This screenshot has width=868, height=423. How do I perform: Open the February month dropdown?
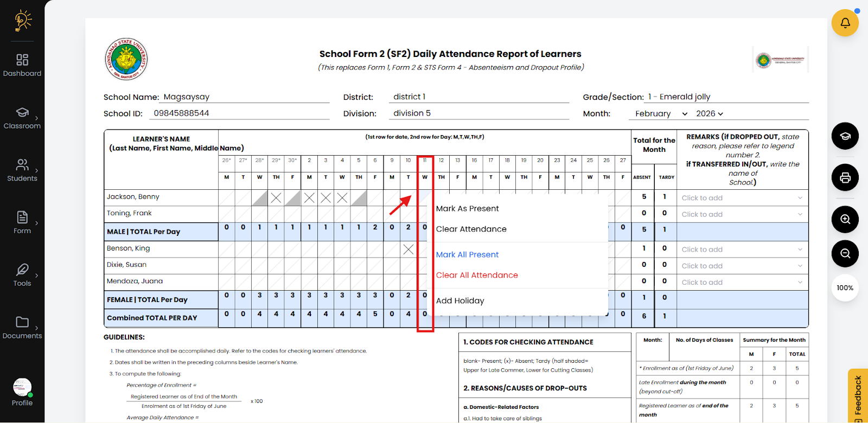click(661, 114)
